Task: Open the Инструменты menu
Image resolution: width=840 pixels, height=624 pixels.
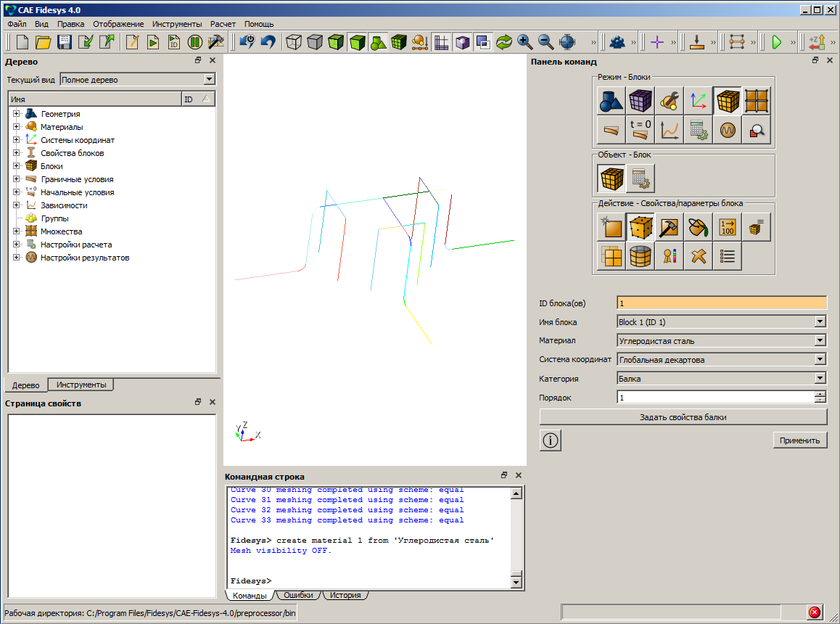Action: pos(177,24)
